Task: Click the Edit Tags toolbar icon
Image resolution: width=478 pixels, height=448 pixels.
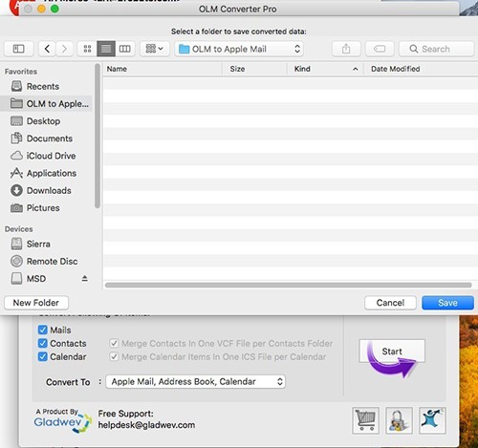Action: 380,49
